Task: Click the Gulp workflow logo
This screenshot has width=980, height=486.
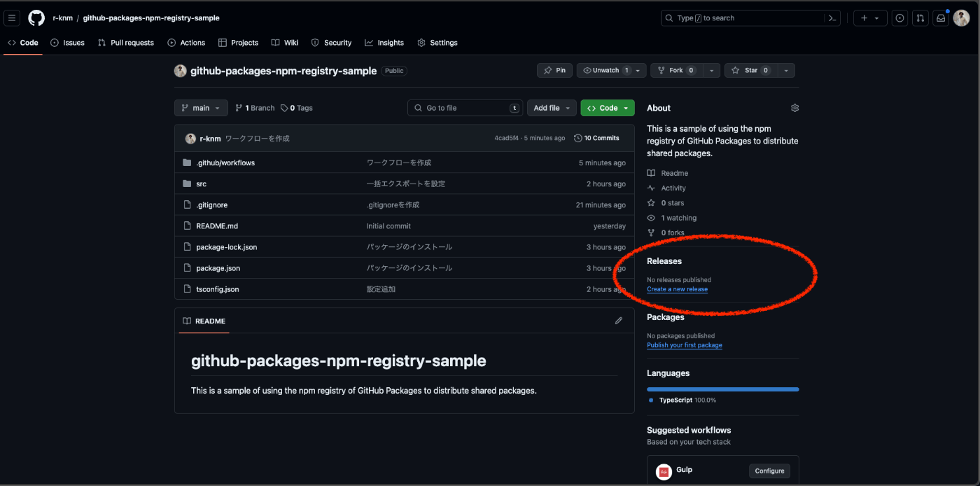Action: click(664, 472)
